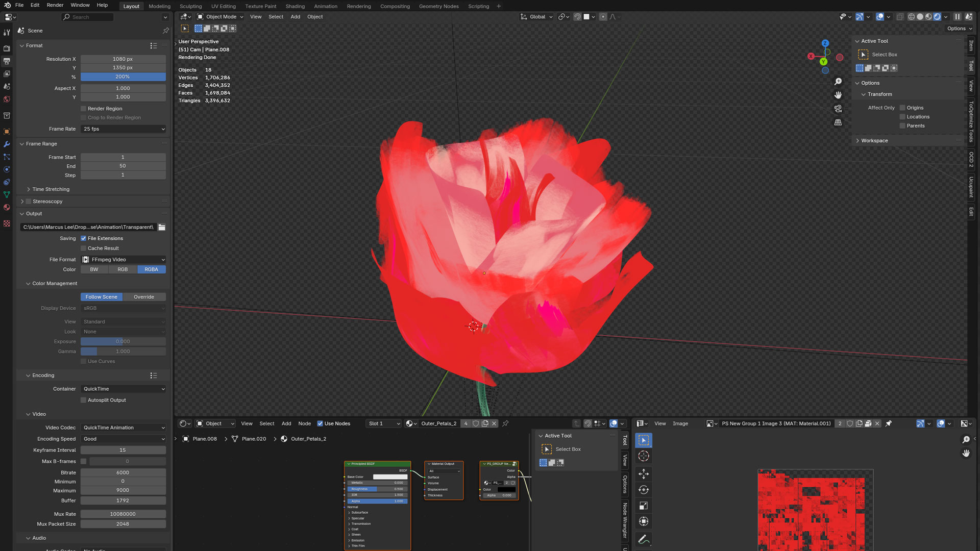Switch to orthographic view via grid icon
The height and width of the screenshot is (551, 980).
point(838,122)
